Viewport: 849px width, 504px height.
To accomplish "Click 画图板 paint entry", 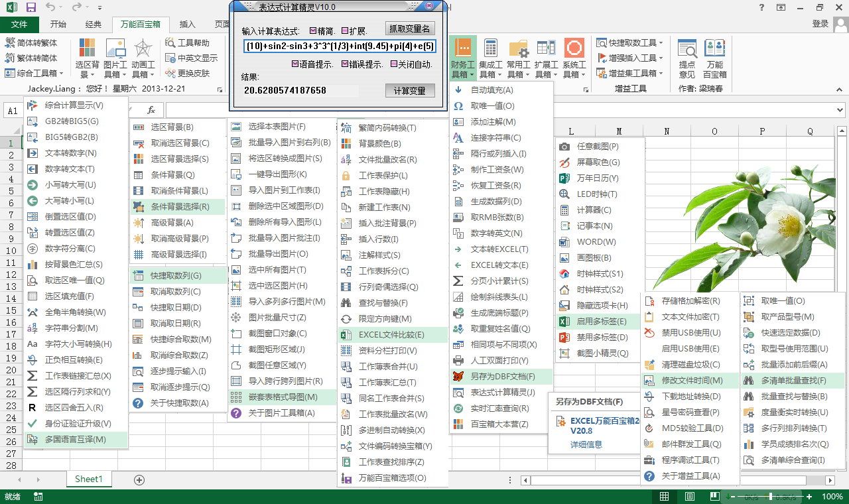I will [600, 257].
